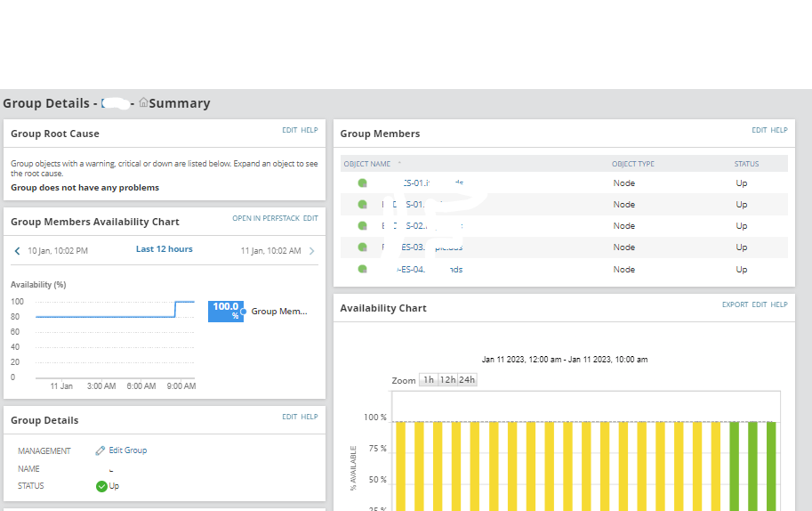812x511 pixels.
Task: Click green status dot of ES-02 node
Action: [x=363, y=226]
